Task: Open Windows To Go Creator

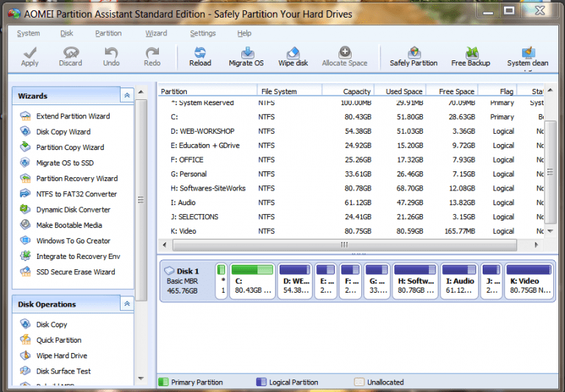Action: tap(65, 240)
